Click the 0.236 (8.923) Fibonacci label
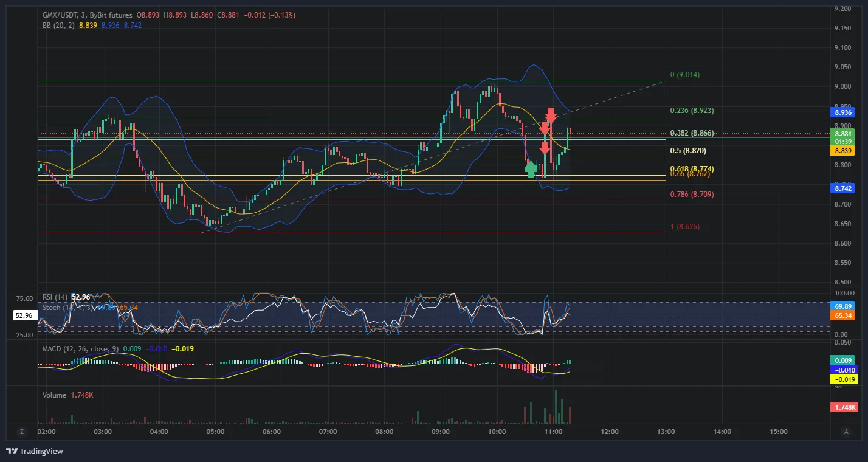This screenshot has width=868, height=462. [x=692, y=111]
